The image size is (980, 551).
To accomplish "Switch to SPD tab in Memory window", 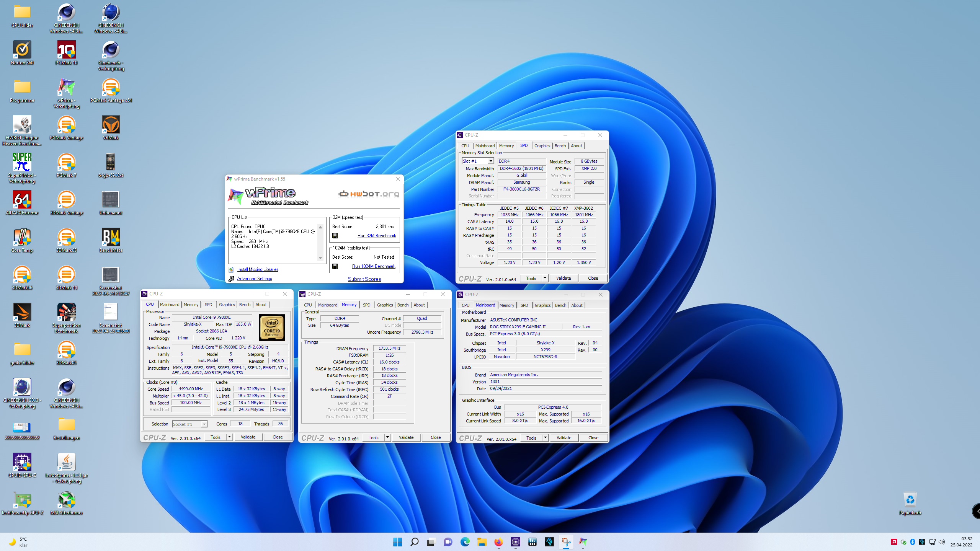I will click(x=366, y=305).
